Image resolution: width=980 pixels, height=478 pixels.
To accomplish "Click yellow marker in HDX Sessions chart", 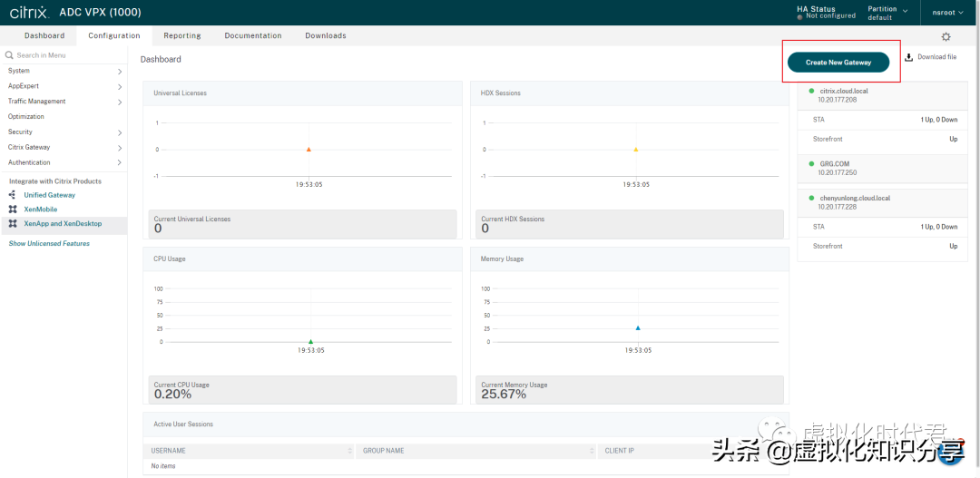I will coord(635,150).
